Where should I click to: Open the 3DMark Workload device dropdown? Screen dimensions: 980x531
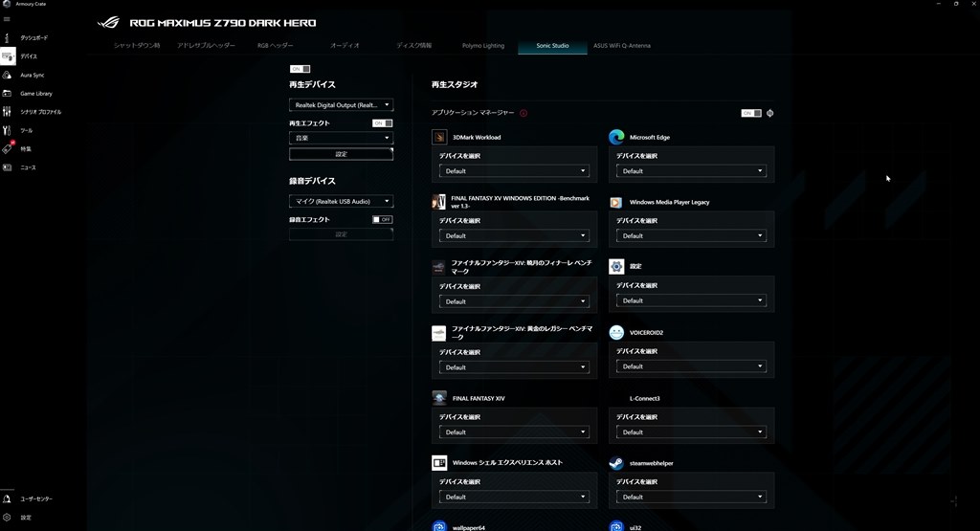[514, 170]
